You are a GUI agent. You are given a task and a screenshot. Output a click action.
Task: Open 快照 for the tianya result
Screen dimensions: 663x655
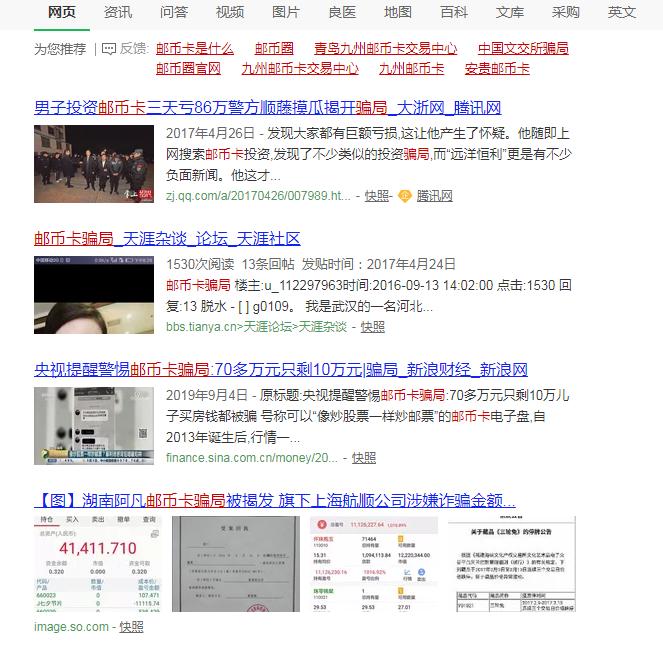tap(373, 327)
